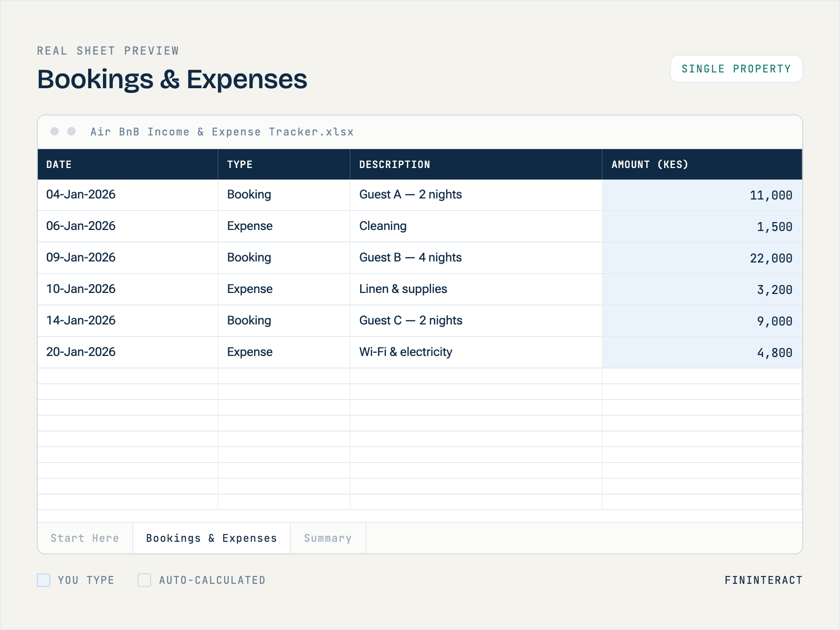Click the Booking type cell for 09-Jan-2026

284,258
